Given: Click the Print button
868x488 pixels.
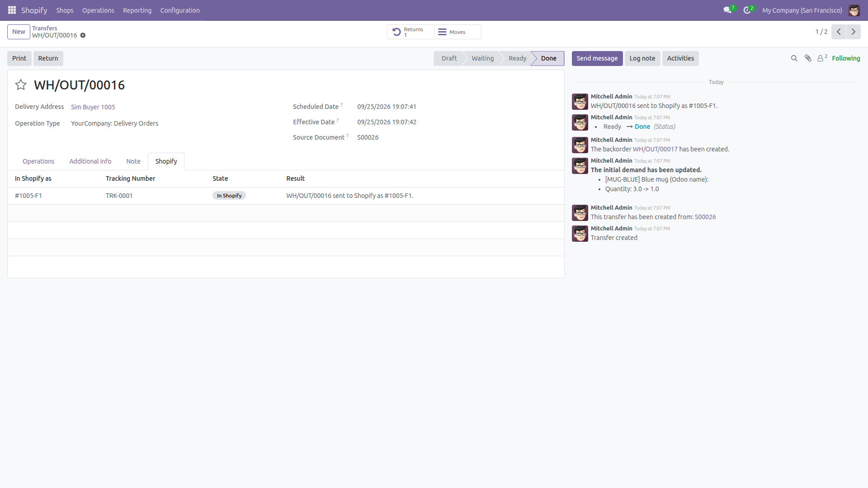Looking at the screenshot, I should click(x=19, y=58).
